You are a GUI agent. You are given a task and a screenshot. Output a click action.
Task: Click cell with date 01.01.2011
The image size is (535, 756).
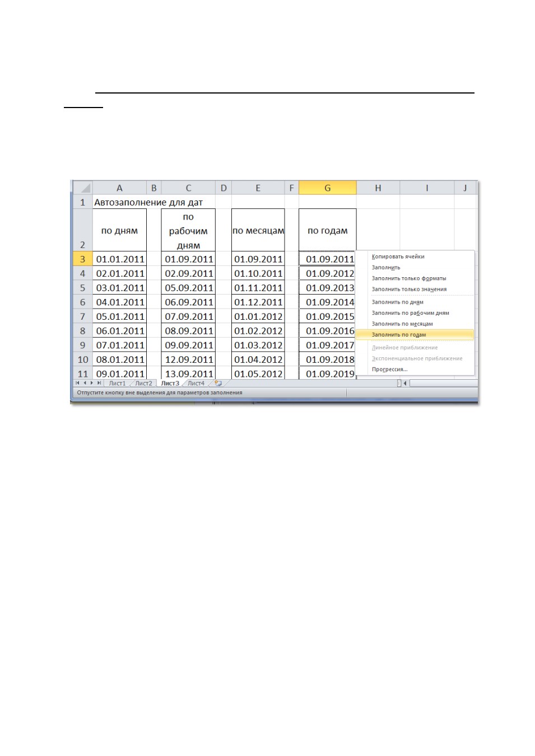pyautogui.click(x=119, y=259)
